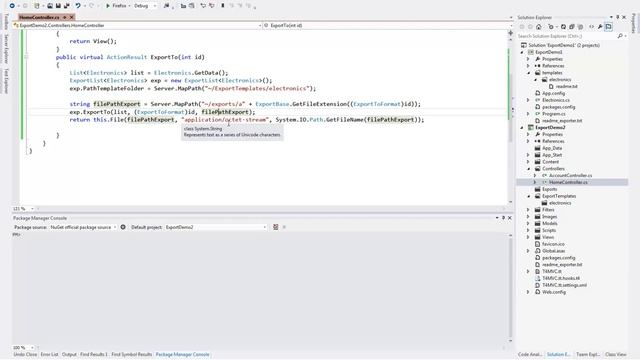Select the ExportTemplates folder

(559, 196)
